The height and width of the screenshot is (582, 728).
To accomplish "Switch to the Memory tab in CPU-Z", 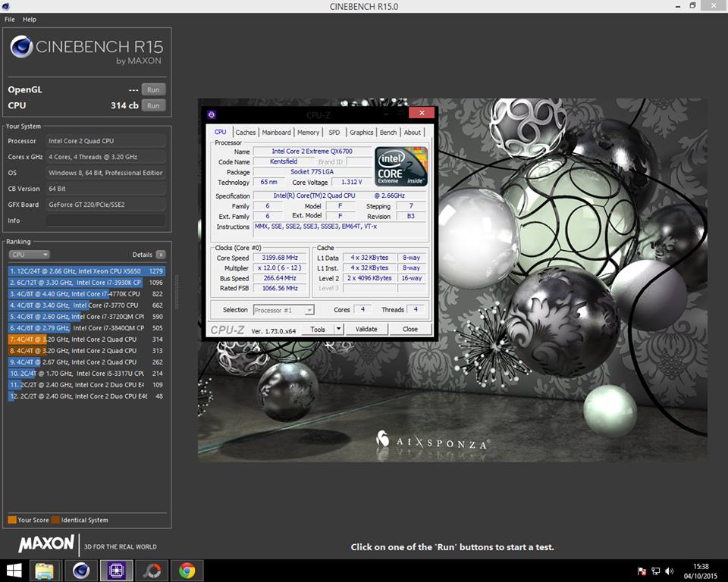I will [309, 133].
